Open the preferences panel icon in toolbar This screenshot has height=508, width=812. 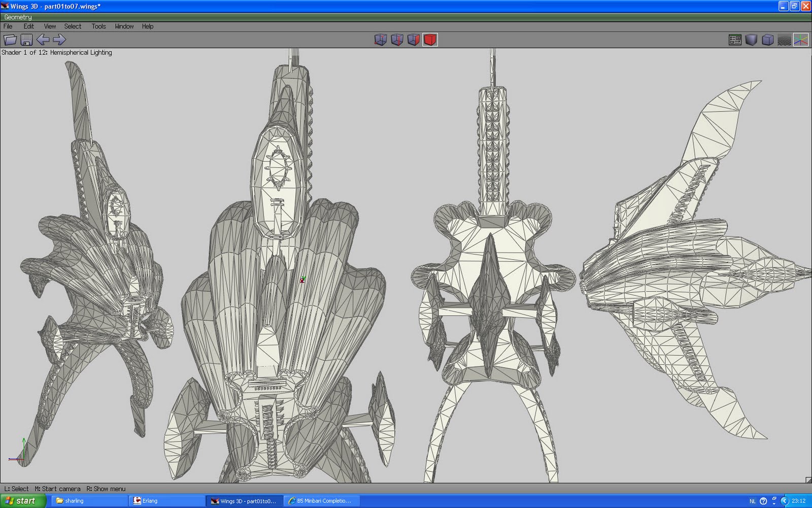click(x=735, y=40)
